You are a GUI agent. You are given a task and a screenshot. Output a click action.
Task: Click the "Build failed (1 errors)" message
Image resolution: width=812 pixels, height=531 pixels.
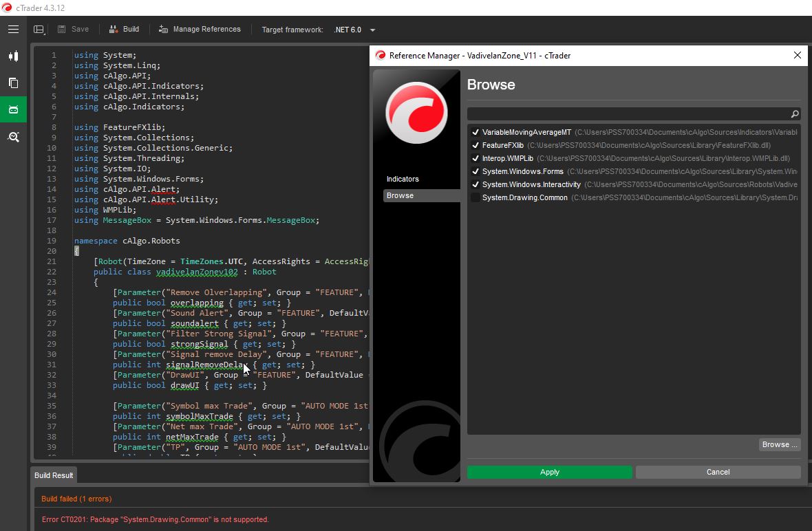coord(76,499)
